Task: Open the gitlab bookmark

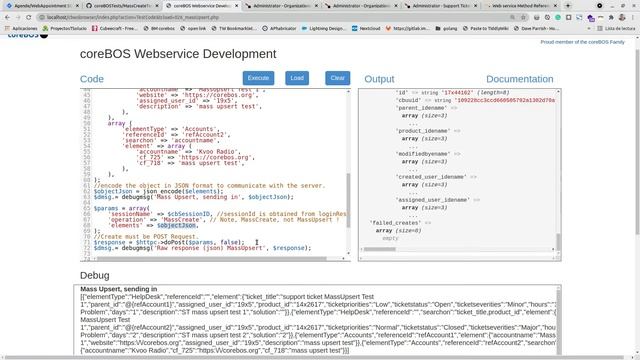Action: coord(408,29)
